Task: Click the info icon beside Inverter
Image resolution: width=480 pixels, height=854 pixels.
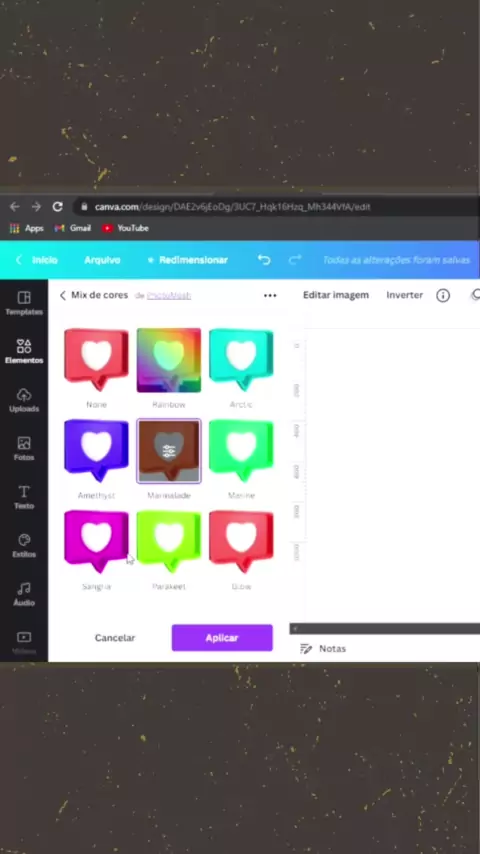Action: coord(443,295)
